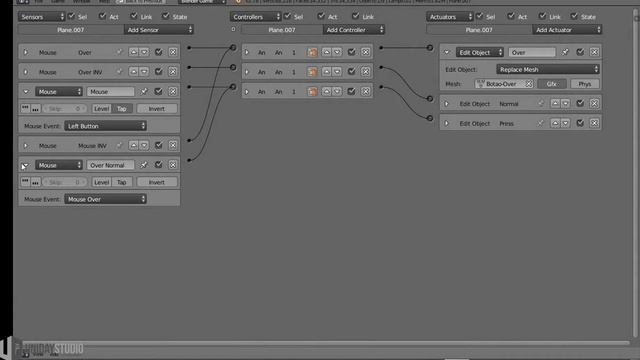The width and height of the screenshot is (640, 360).
Task: Open the Add Sensor dropdown
Action: coord(158,30)
